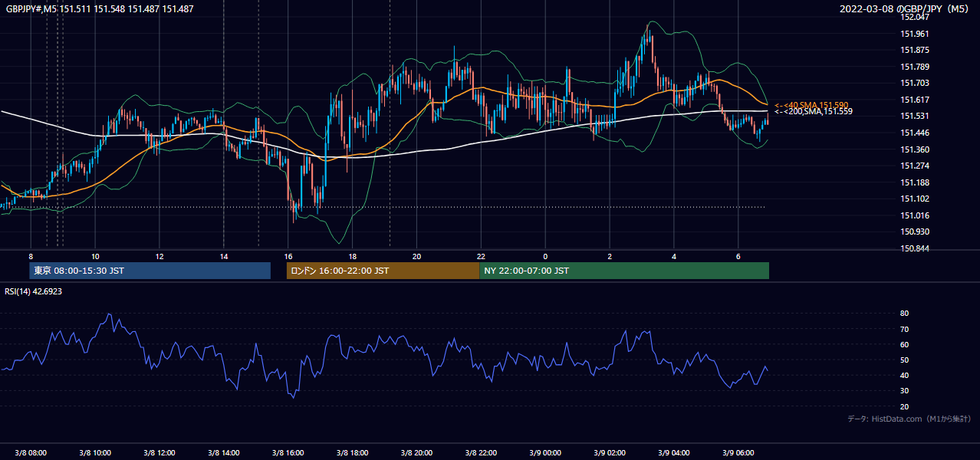Click the 3/8 12:00 date axis label

pos(159,453)
